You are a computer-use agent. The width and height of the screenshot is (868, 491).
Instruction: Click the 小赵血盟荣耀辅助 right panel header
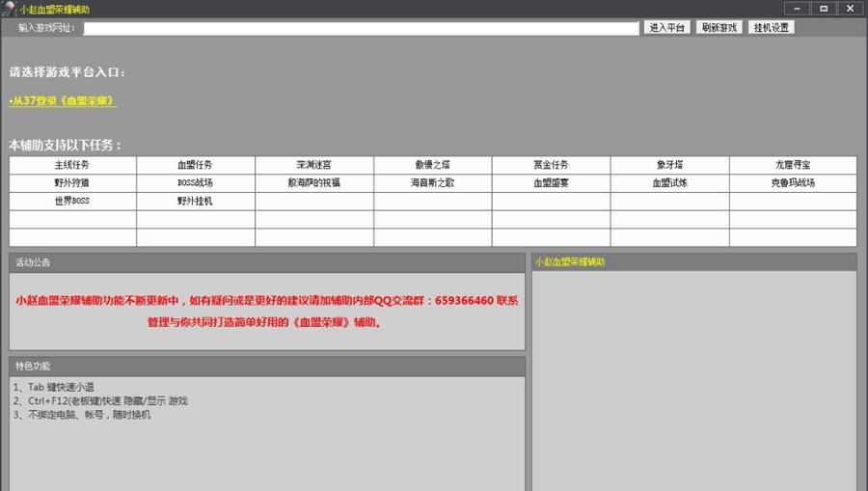tap(694, 262)
